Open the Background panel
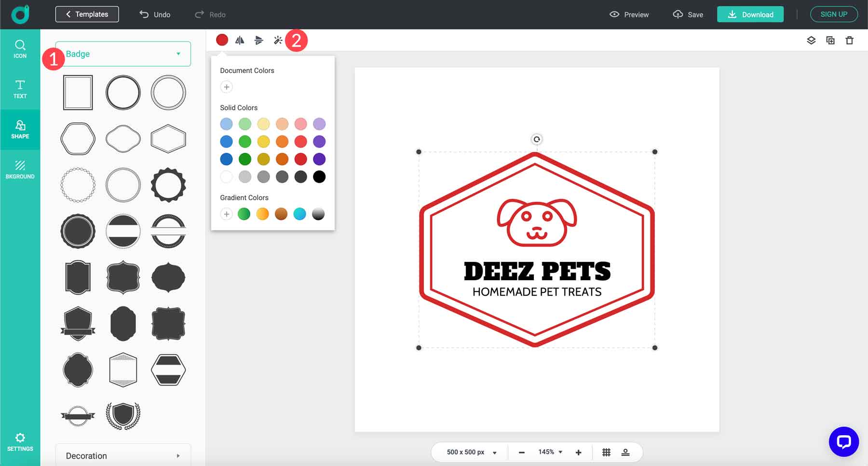 click(x=20, y=170)
